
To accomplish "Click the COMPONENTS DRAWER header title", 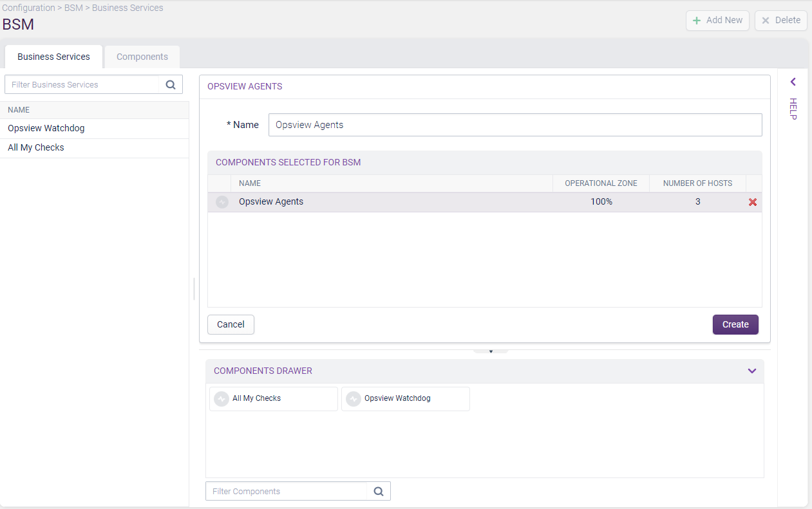I will click(263, 371).
